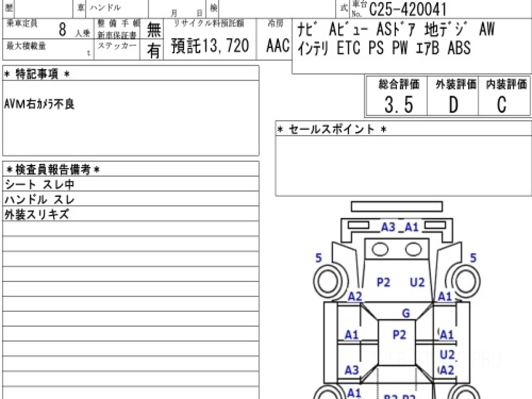Select recycle deposit 預託13,720
Screen dimensions: 532x399
click(x=210, y=46)
